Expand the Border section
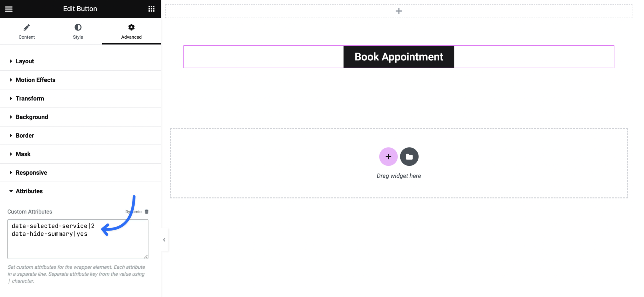The width and height of the screenshot is (644, 297). click(x=25, y=135)
